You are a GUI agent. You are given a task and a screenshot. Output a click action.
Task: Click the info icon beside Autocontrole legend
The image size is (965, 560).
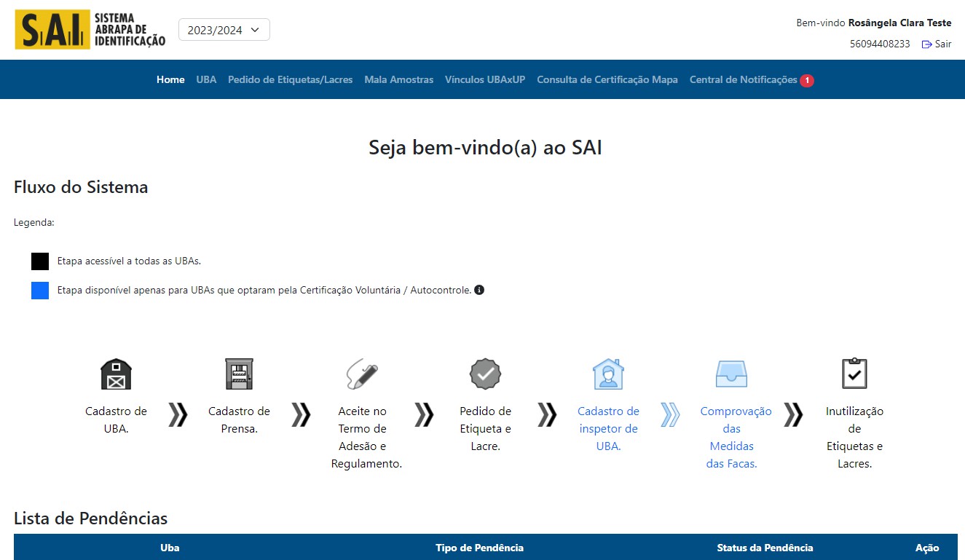point(479,290)
